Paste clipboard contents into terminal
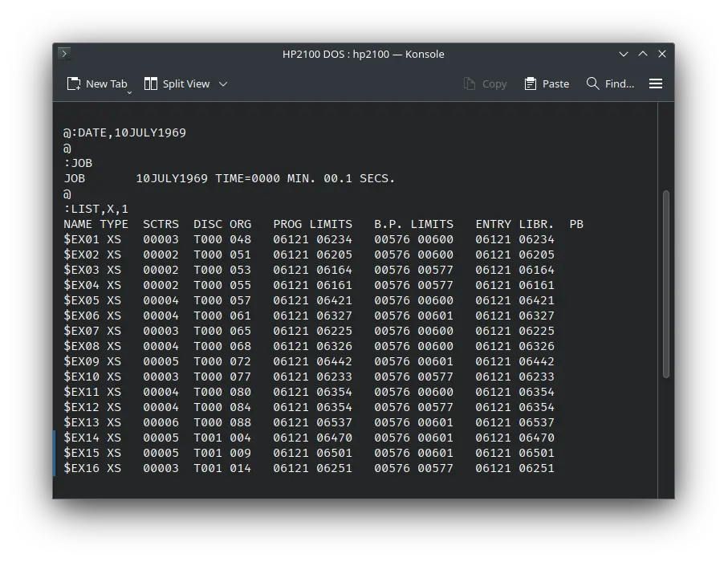The width and height of the screenshot is (728, 562). (546, 83)
